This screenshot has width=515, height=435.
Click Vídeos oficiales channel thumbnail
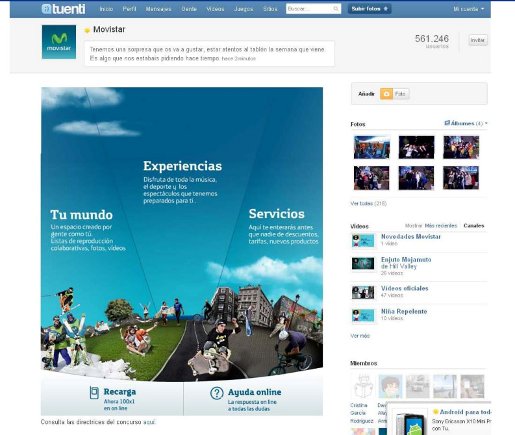363,293
